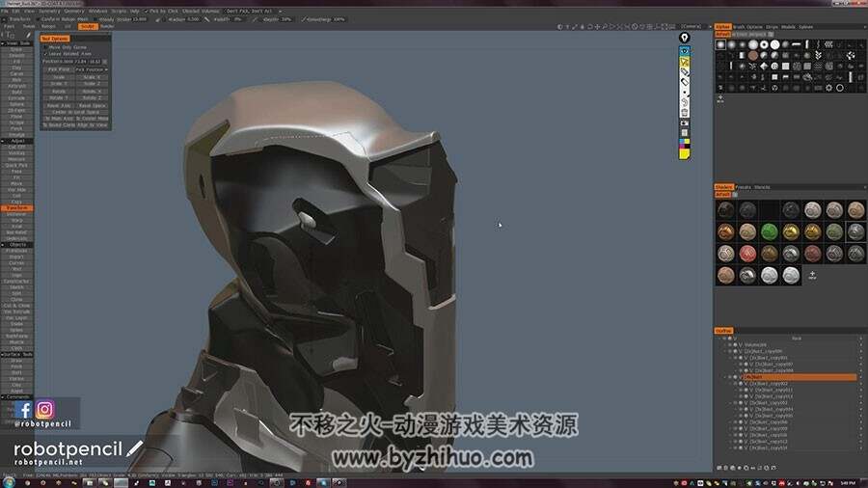Open the Brush Options tab
The height and width of the screenshot is (488, 868).
point(747,27)
